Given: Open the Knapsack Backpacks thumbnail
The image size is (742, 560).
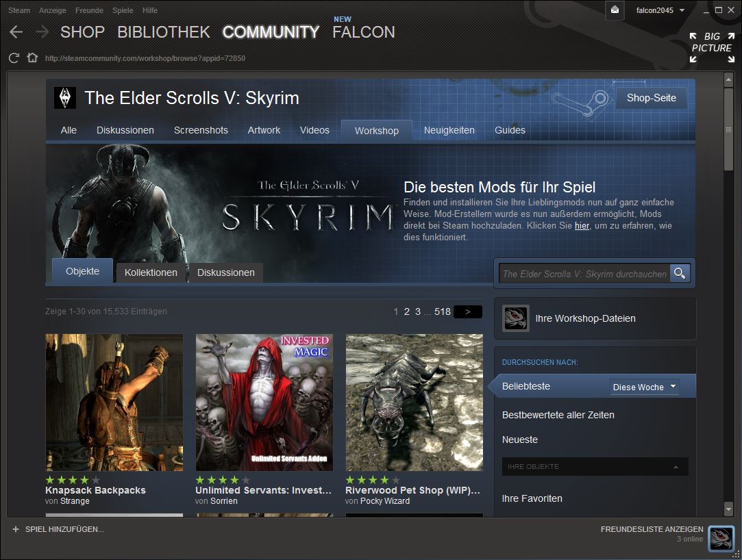Looking at the screenshot, I should coord(114,403).
